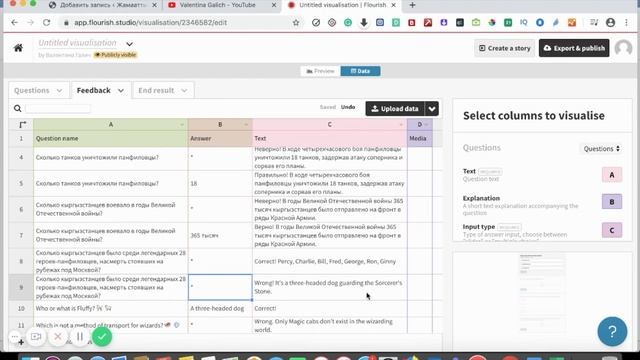
Task: Bookmark page with star icon
Action: click(296, 23)
